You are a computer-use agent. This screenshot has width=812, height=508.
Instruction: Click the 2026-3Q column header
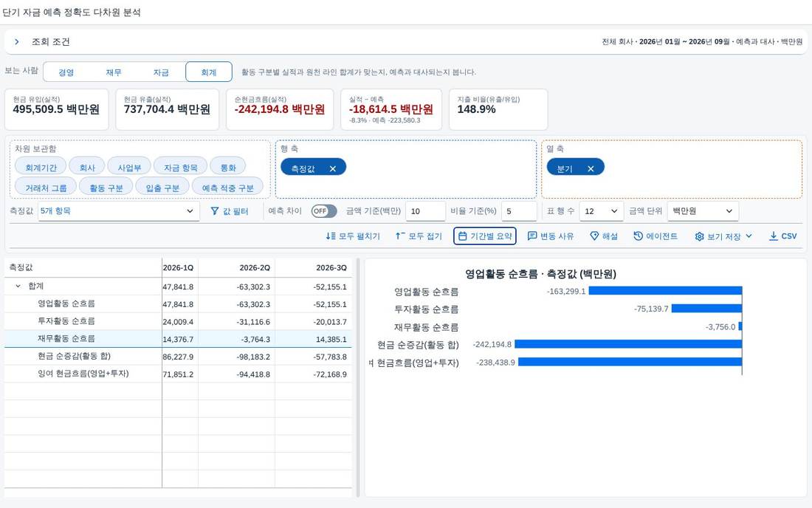point(313,268)
